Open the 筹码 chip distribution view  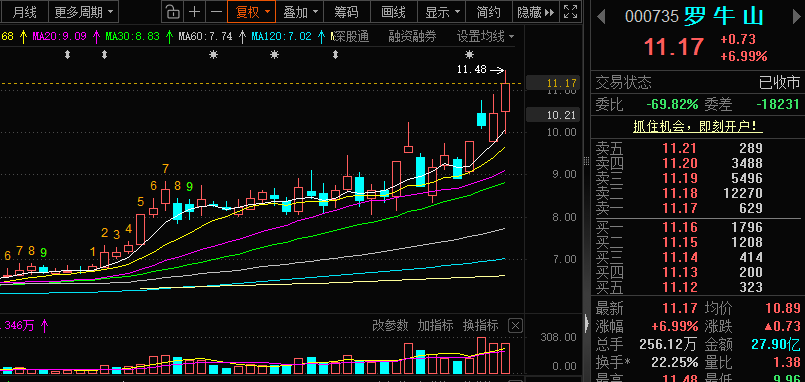click(347, 12)
